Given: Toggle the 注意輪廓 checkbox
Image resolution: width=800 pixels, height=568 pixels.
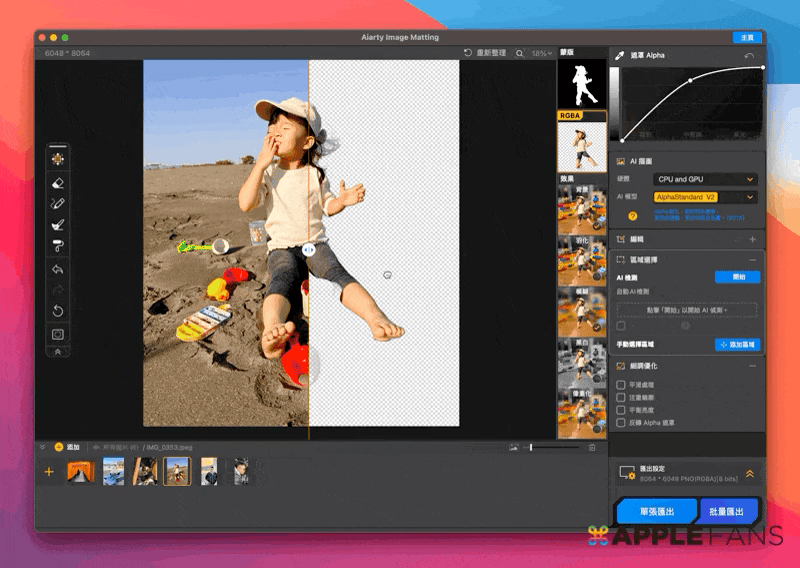Looking at the screenshot, I should coord(621,397).
